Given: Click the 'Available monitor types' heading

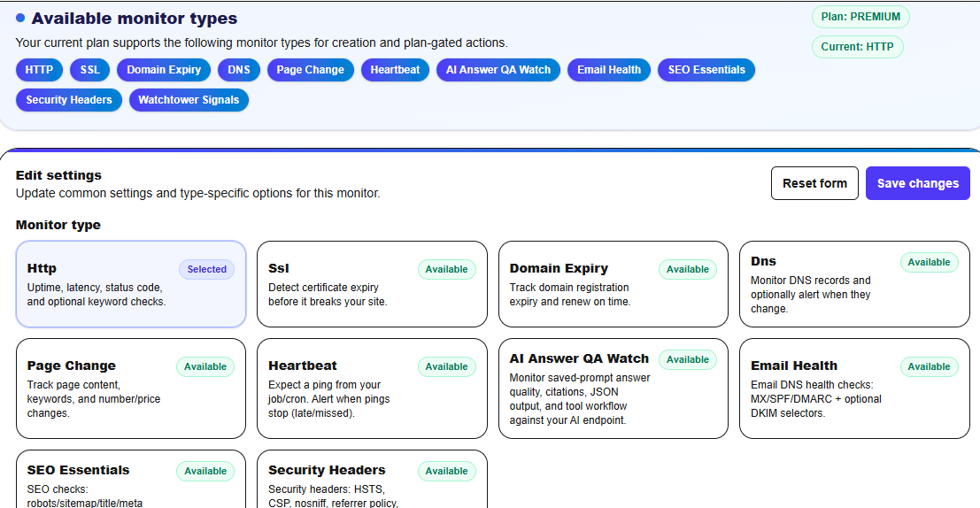Looking at the screenshot, I should pos(135,19).
